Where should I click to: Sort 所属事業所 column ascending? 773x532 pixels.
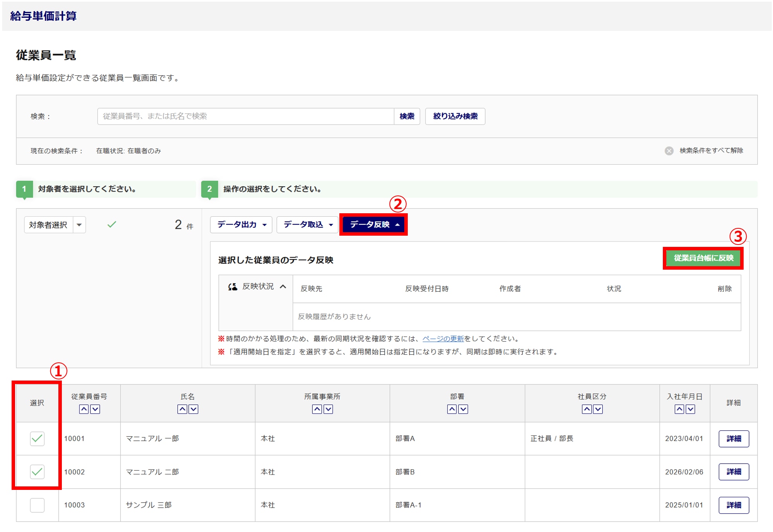coord(317,409)
